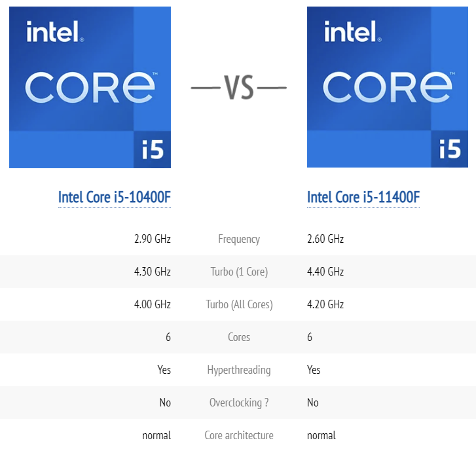Select the 2.90 GHz frequency value

[153, 239]
